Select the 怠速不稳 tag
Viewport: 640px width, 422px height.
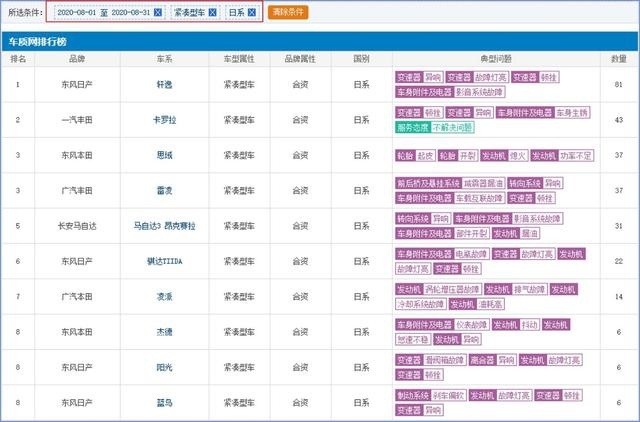[x=413, y=340]
